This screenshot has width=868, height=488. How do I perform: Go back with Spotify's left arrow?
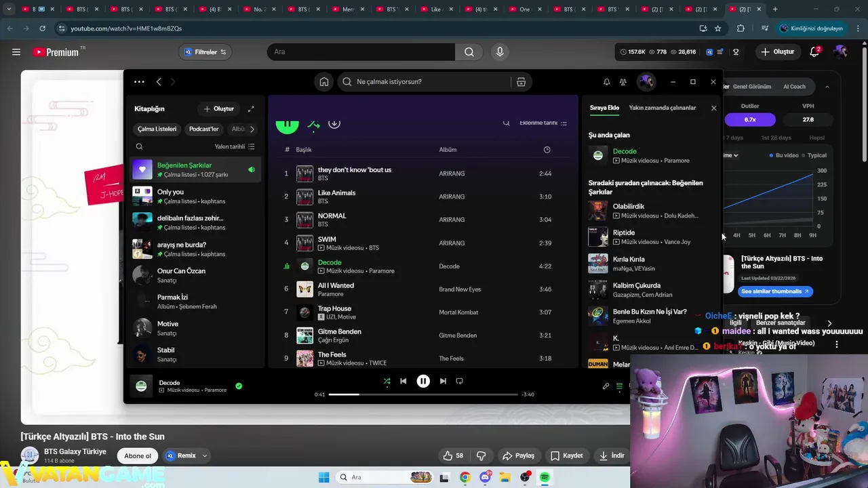159,82
